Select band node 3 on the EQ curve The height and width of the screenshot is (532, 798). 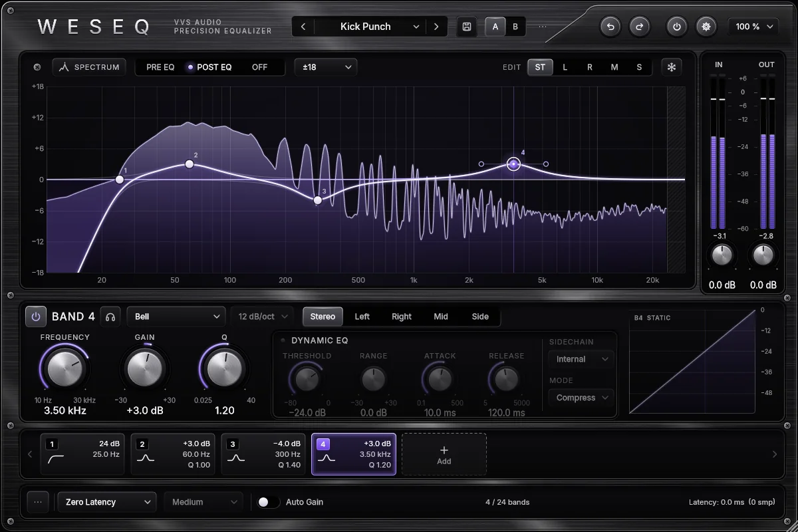(318, 199)
